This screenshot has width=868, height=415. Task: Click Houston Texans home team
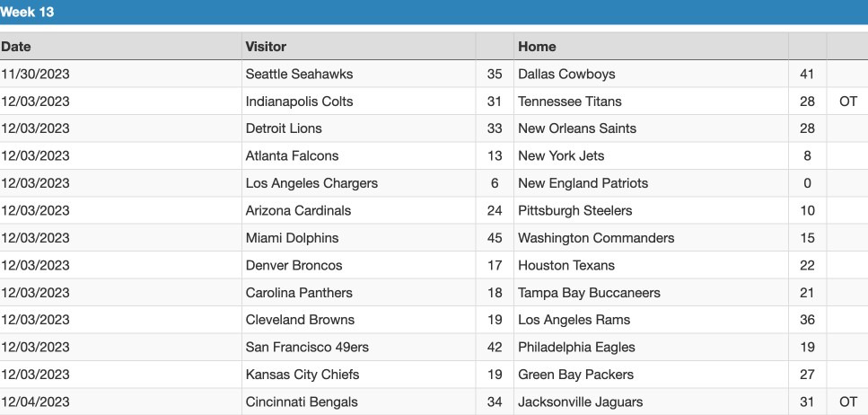(x=566, y=265)
